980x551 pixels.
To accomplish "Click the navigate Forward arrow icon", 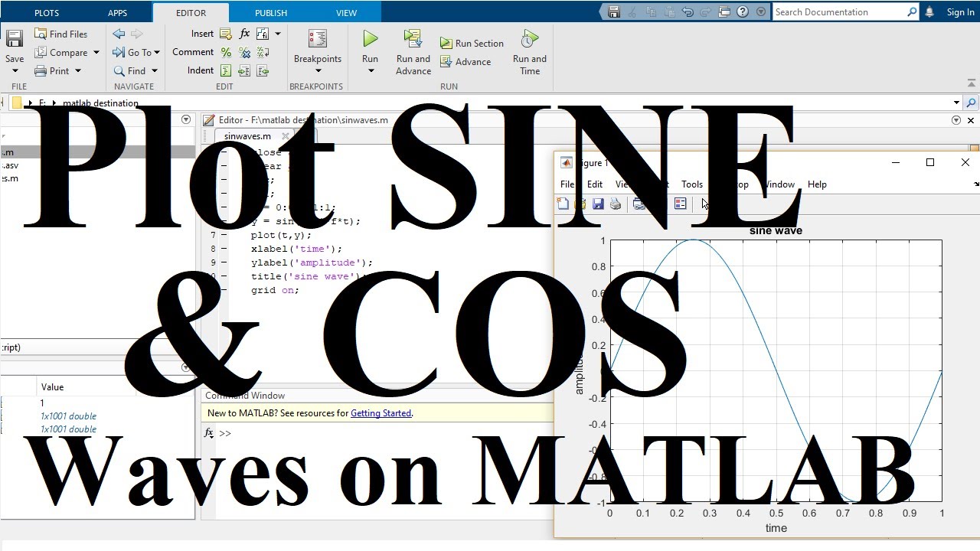I will pyautogui.click(x=137, y=34).
